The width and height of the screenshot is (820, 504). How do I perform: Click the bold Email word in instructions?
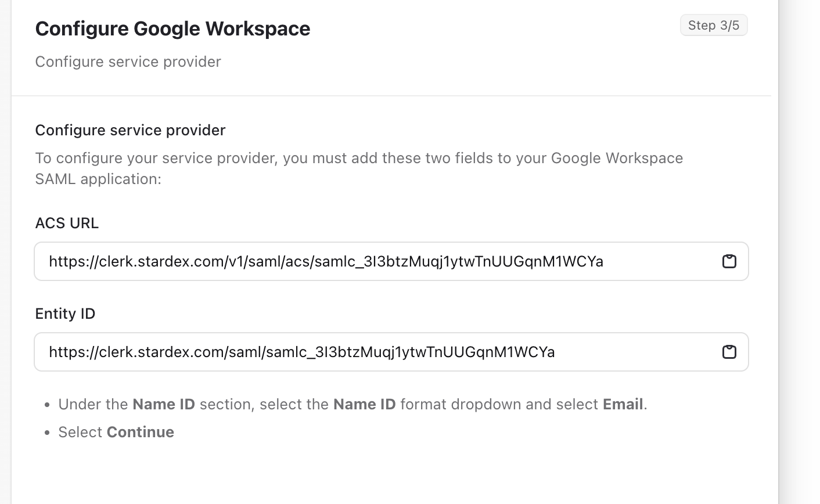coord(623,404)
